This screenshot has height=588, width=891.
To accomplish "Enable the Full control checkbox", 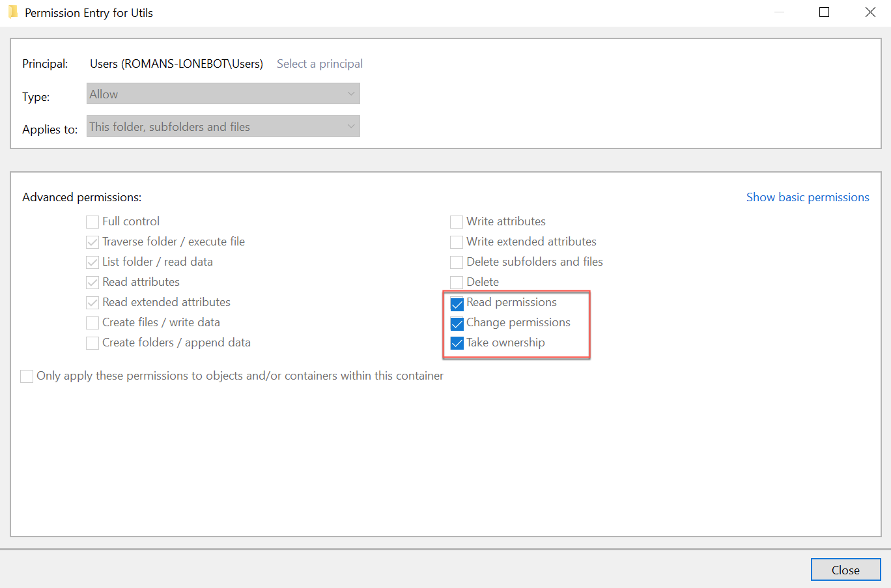I will (92, 222).
